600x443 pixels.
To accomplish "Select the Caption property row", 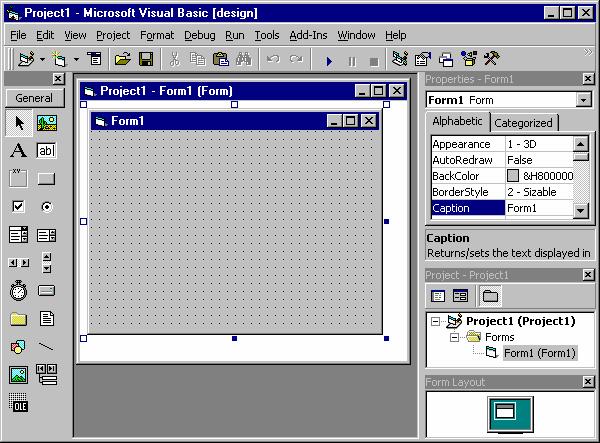I will coord(502,208).
